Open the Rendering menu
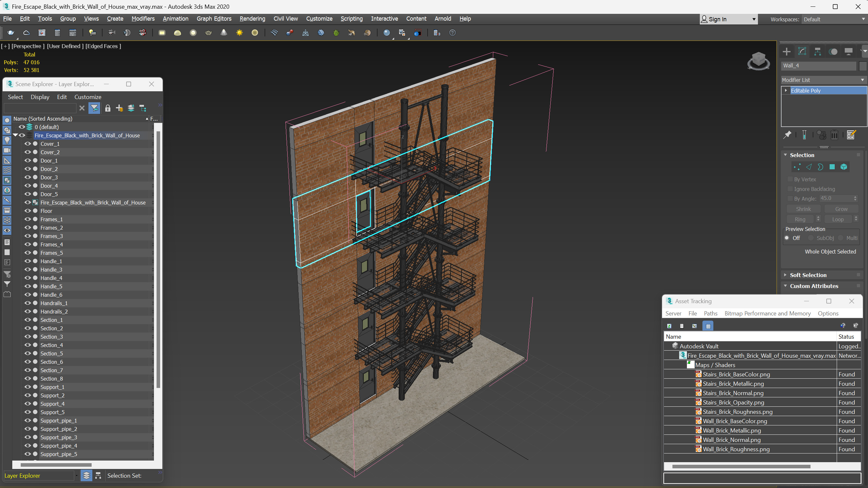The image size is (868, 488). 252,18
